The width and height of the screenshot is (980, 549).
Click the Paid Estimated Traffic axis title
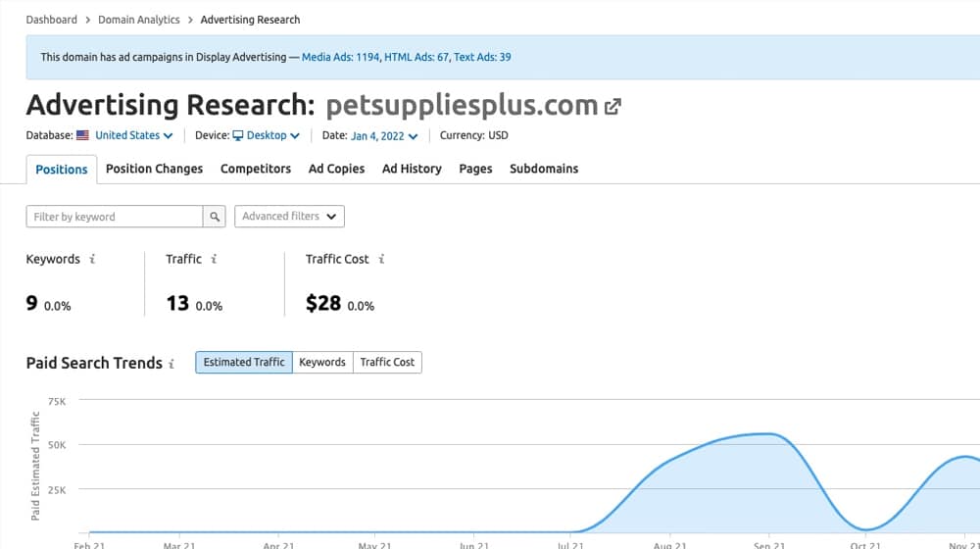tap(35, 466)
